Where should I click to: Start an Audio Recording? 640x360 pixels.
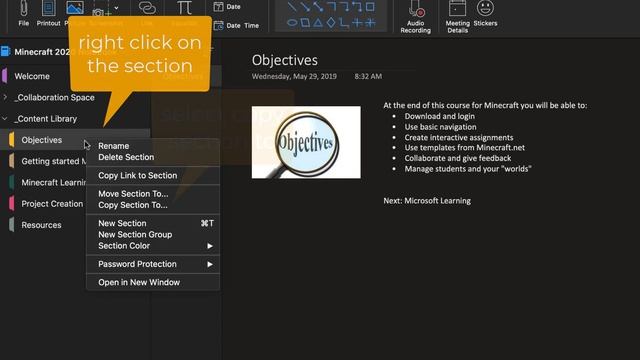pos(416,16)
